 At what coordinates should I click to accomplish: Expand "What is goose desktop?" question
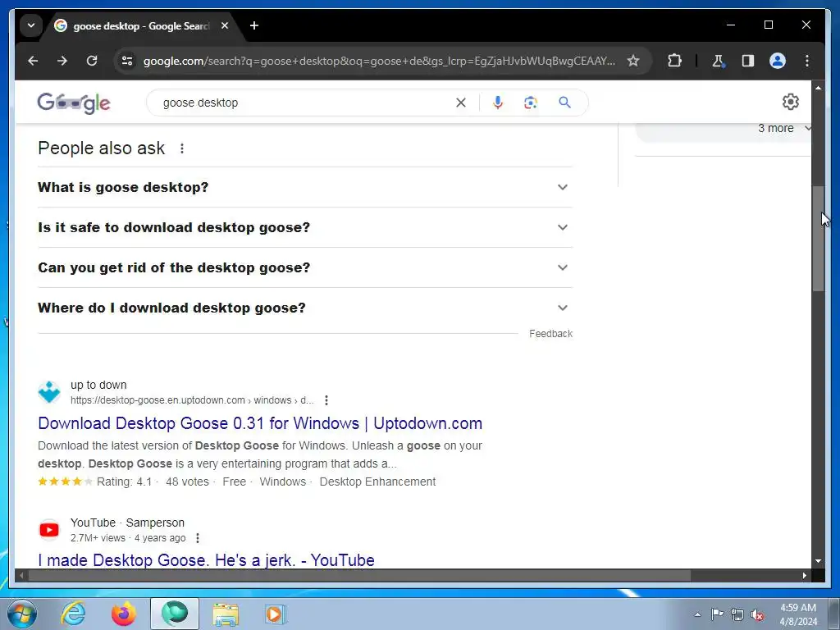pyautogui.click(x=305, y=187)
